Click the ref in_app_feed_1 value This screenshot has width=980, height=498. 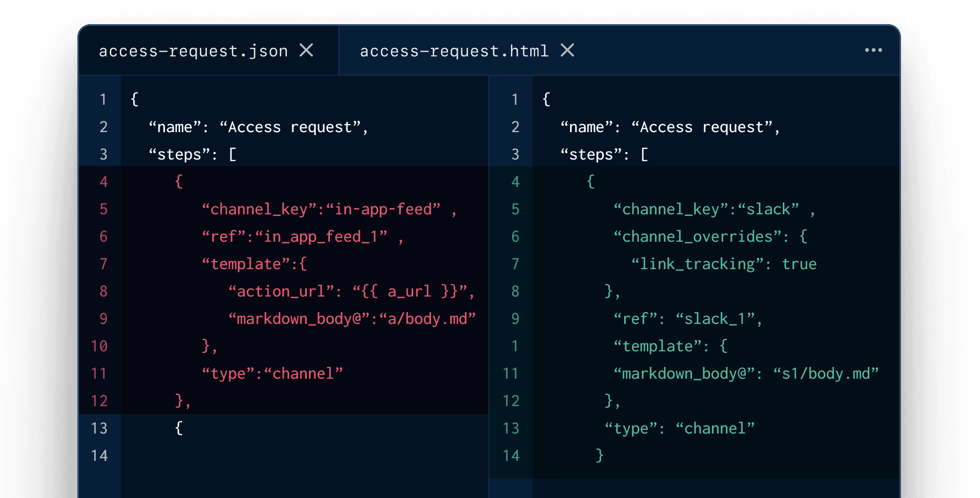[x=321, y=236]
